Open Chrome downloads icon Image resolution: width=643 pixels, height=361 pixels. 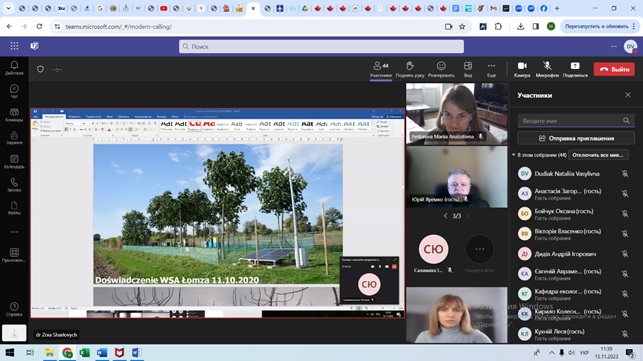coord(520,26)
